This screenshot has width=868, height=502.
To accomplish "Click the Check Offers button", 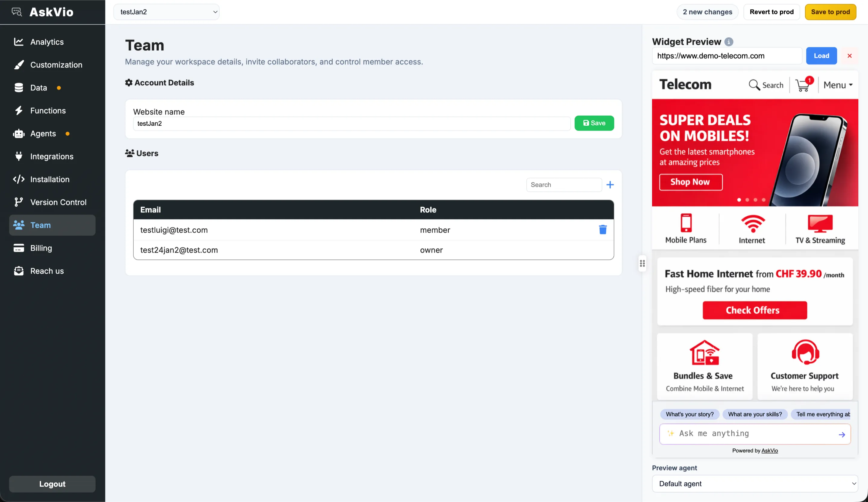I will pos(754,310).
